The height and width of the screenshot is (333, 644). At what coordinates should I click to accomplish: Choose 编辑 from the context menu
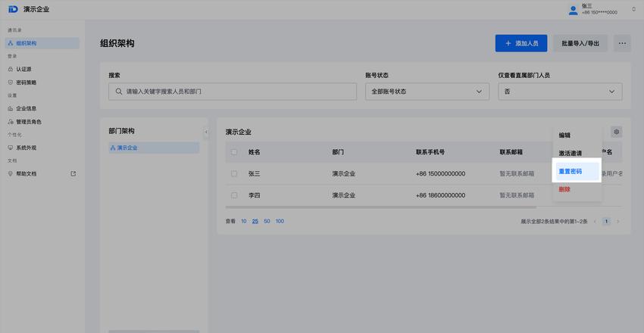(577, 135)
